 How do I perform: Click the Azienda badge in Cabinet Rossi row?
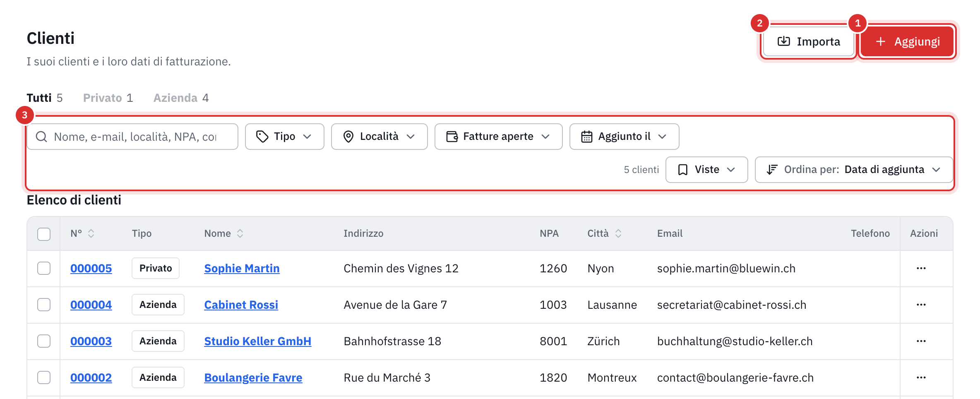click(x=158, y=305)
